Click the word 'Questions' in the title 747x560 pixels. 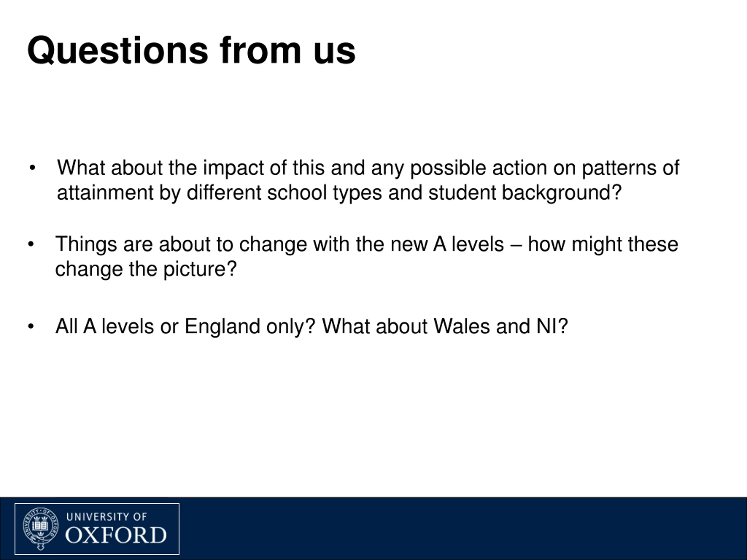(118, 50)
